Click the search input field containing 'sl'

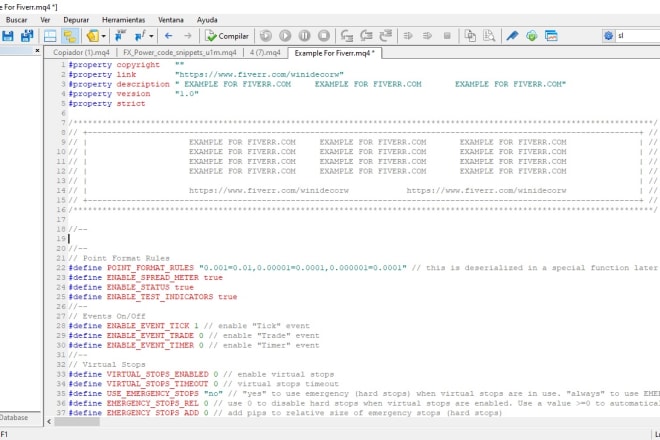[638, 36]
